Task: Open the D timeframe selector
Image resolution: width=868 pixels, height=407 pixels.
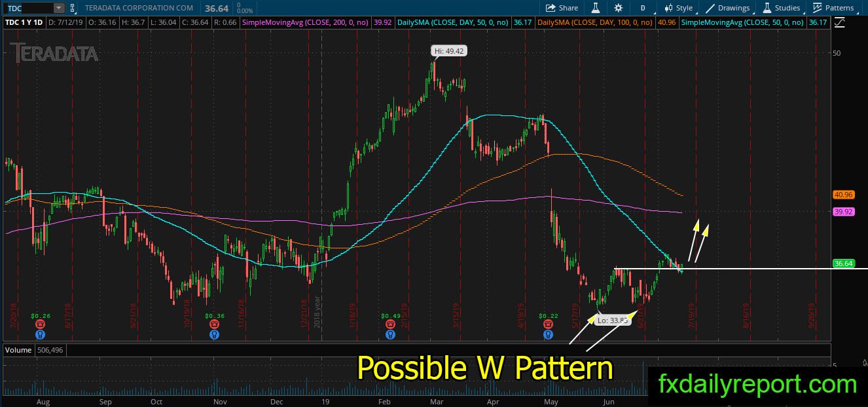Action: point(643,8)
